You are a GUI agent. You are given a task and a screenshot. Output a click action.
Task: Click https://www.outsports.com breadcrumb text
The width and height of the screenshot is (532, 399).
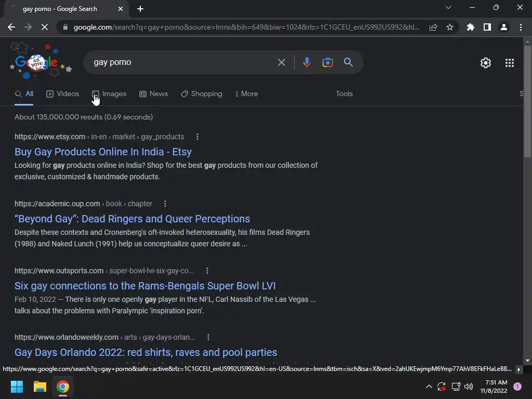59,271
